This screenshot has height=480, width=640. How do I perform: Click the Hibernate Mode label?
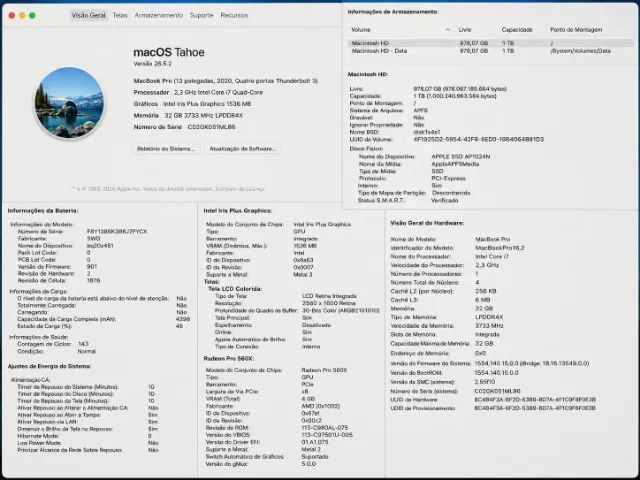click(x=38, y=436)
